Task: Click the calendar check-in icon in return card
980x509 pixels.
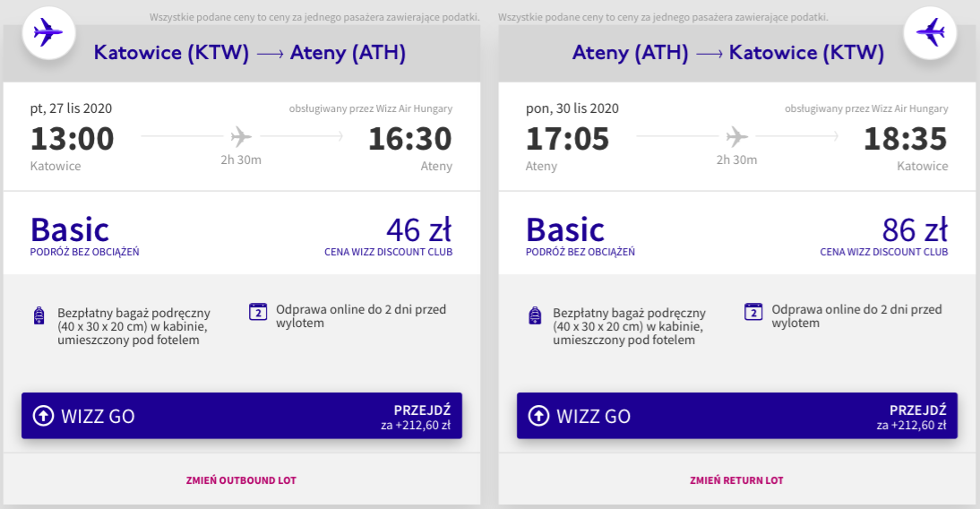Action: point(753,312)
